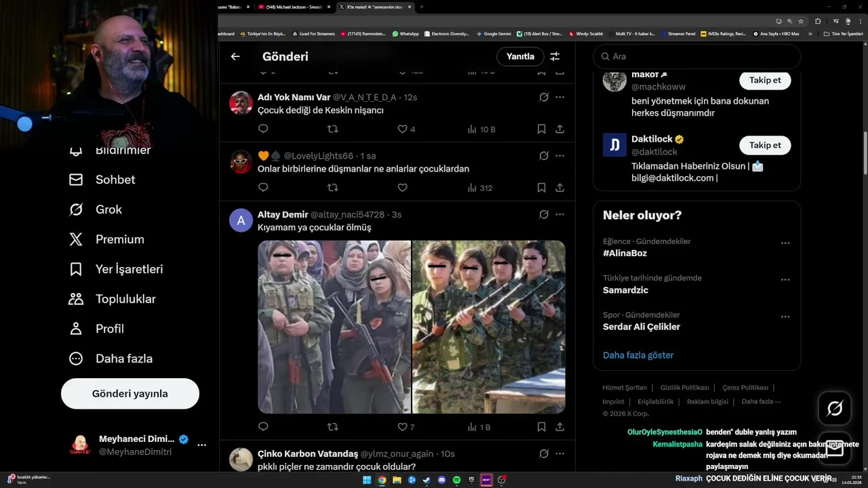Repost the Adı Yok Namı Var reply
The image size is (868, 488).
click(x=332, y=129)
